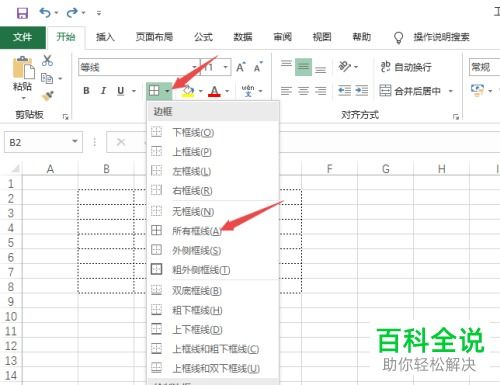Click the Undo arrow icon
The height and width of the screenshot is (385, 500).
click(45, 13)
